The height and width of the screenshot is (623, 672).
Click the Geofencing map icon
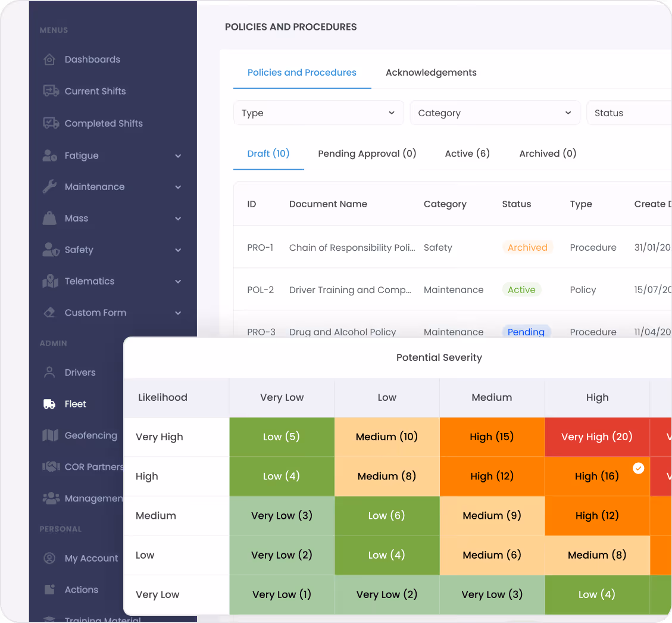pyautogui.click(x=50, y=435)
